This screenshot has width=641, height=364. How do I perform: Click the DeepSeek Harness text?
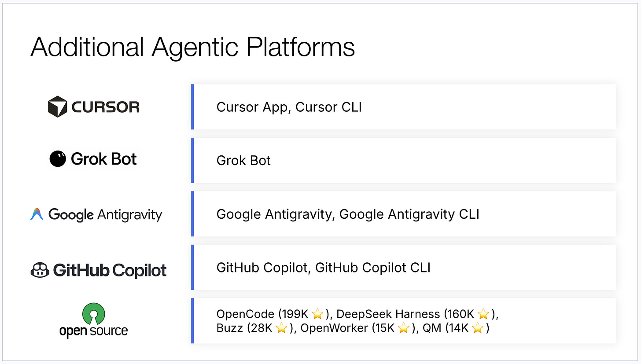click(x=388, y=314)
